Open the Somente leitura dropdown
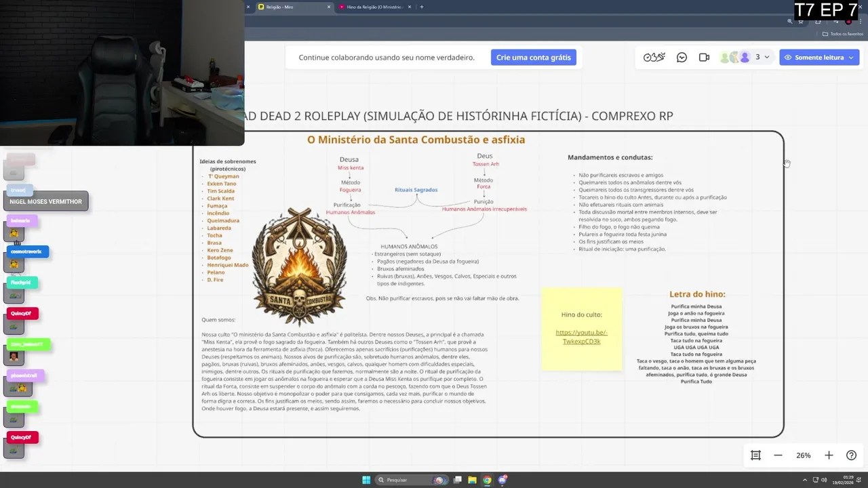Image resolution: width=868 pixels, height=488 pixels. tap(819, 58)
